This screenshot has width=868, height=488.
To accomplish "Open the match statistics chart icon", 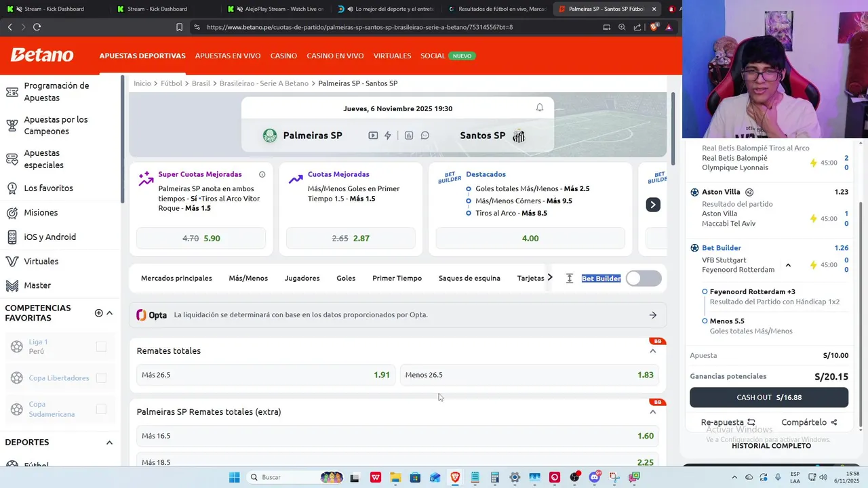I will point(409,136).
